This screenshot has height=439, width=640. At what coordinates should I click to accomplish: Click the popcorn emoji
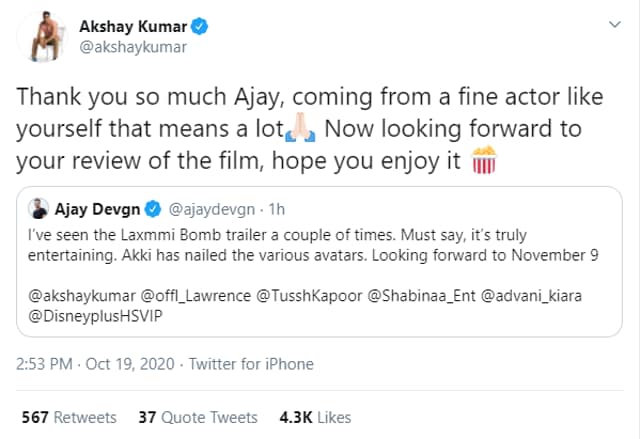pos(484,160)
